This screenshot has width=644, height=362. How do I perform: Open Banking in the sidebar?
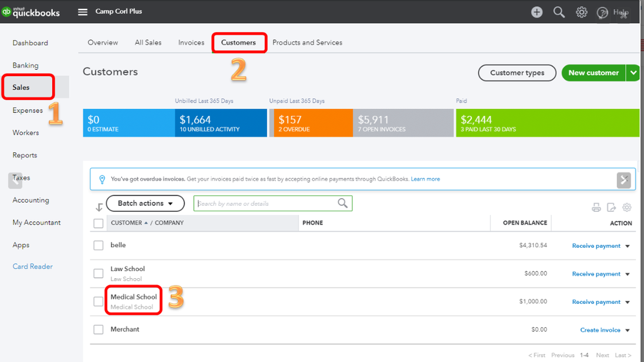25,65
